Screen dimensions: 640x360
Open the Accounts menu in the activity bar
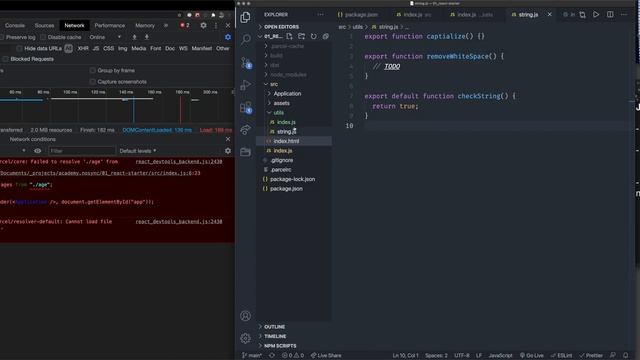click(245, 316)
